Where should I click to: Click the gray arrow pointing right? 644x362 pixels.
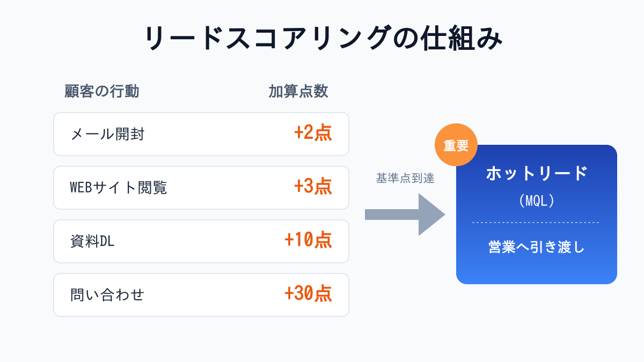(x=405, y=215)
